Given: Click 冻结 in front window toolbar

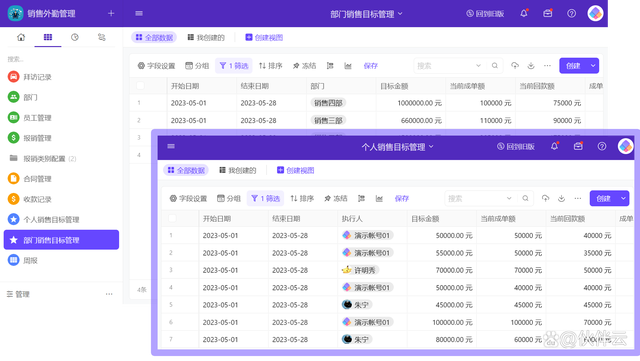Looking at the screenshot, I should [336, 198].
